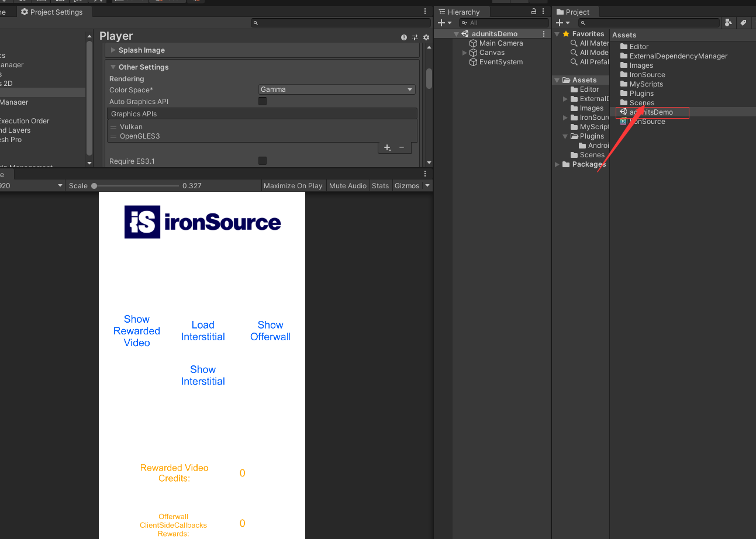The width and height of the screenshot is (756, 539).
Task: Click Show Interstitial button
Action: point(203,375)
